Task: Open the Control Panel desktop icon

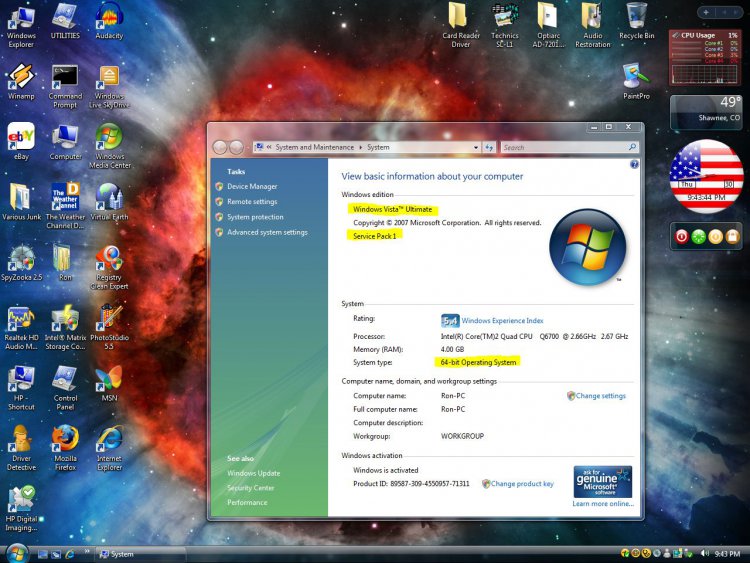Action: click(65, 388)
